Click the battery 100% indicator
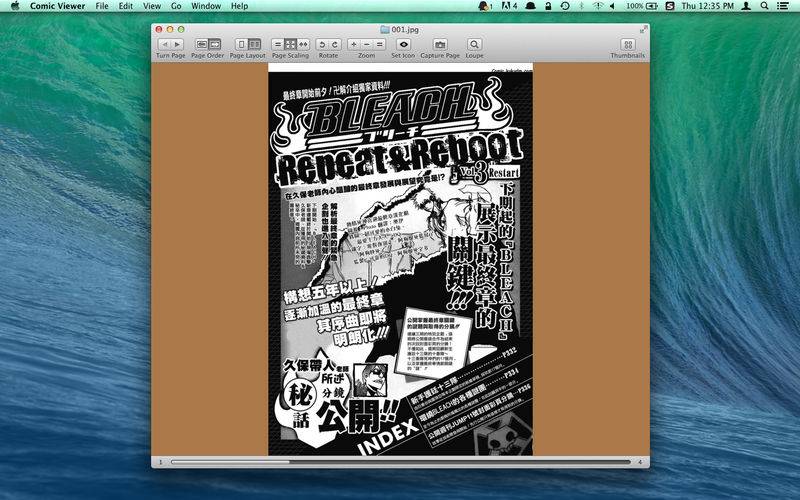 pyautogui.click(x=641, y=6)
